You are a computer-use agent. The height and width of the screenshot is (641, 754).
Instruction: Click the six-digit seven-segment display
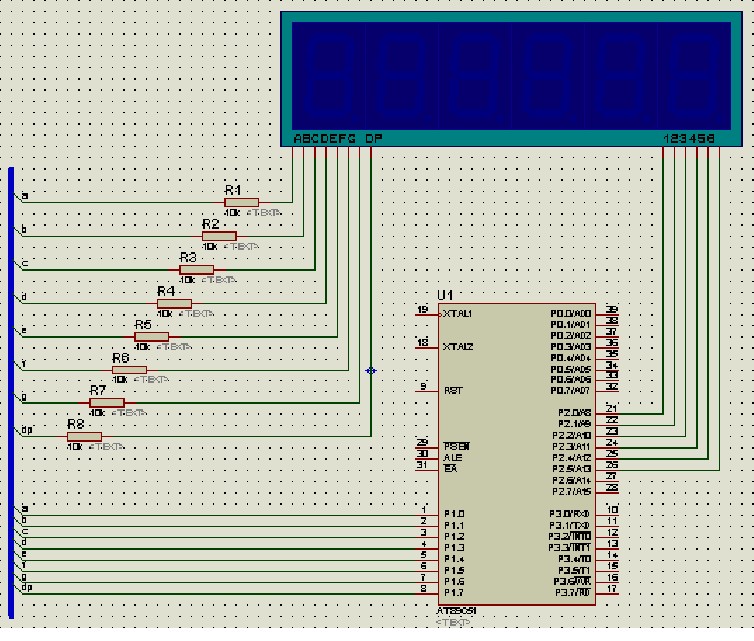512,79
